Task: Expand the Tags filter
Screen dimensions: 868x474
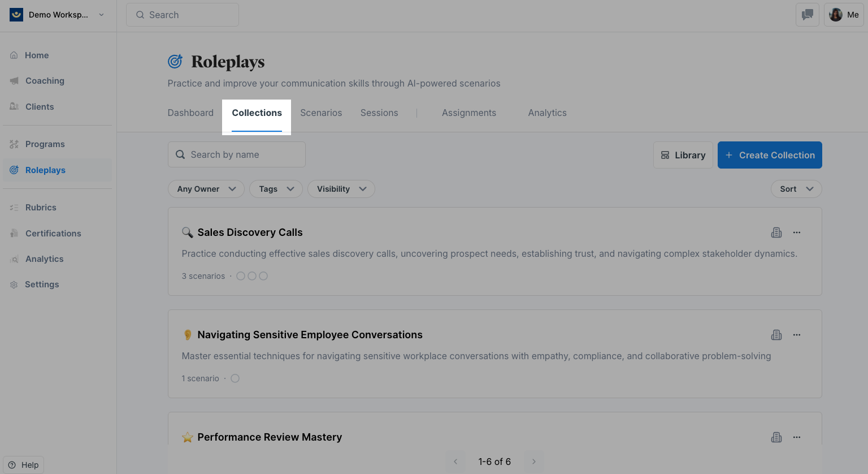Action: click(276, 189)
